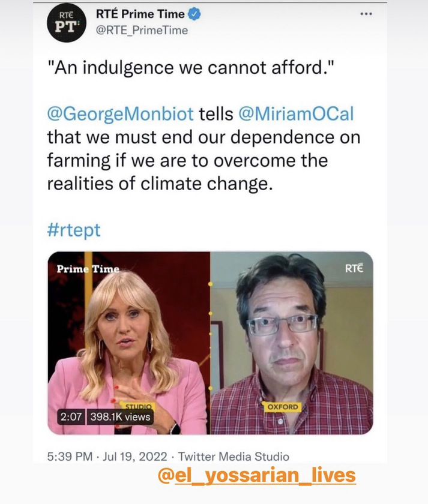Click the RTÉ Prime Time account name
The width and height of the screenshot is (428, 504).
click(x=140, y=14)
